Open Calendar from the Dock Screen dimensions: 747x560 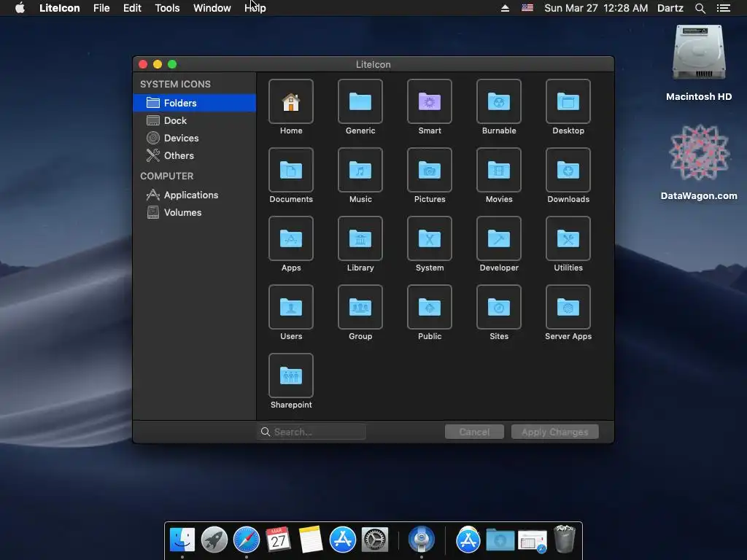278,540
